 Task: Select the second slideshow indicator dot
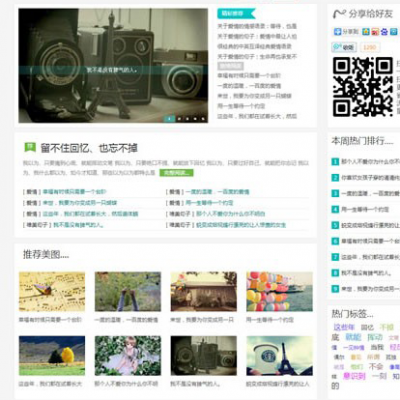[179, 118]
